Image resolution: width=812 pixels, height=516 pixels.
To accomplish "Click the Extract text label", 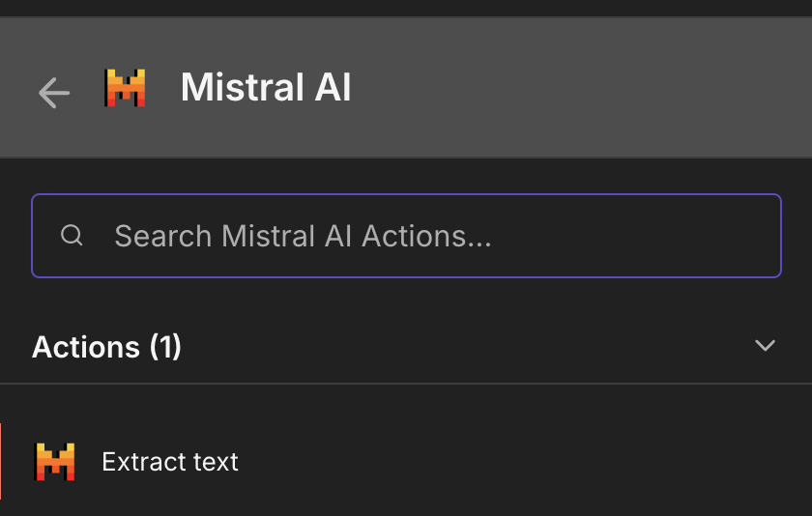I will [170, 462].
